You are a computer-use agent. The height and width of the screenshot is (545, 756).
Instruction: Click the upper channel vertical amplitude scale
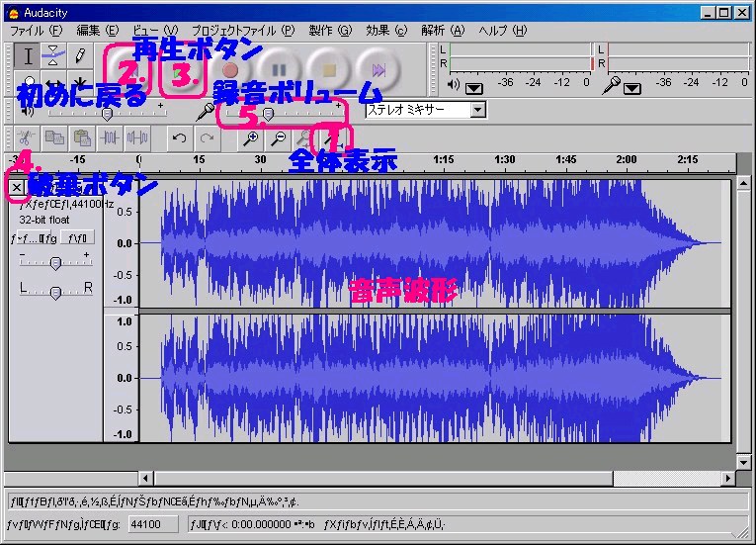[x=122, y=243]
